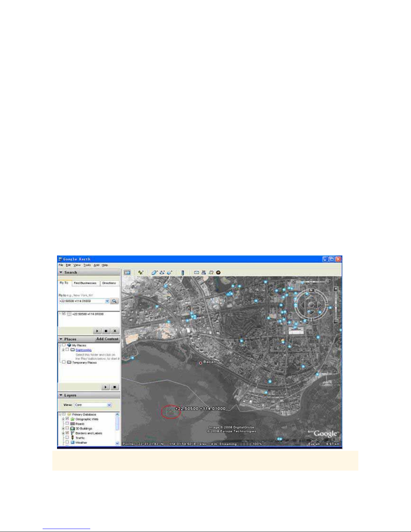Click the Add Placemark pushpin icon
Viewport: 411px width, 532px height.
coord(141,273)
